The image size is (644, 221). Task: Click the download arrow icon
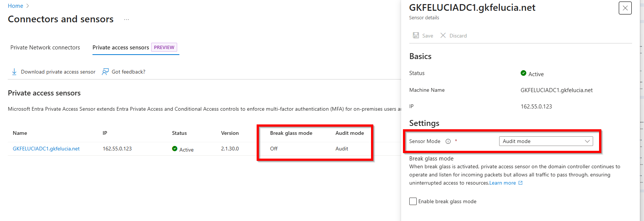(14, 72)
